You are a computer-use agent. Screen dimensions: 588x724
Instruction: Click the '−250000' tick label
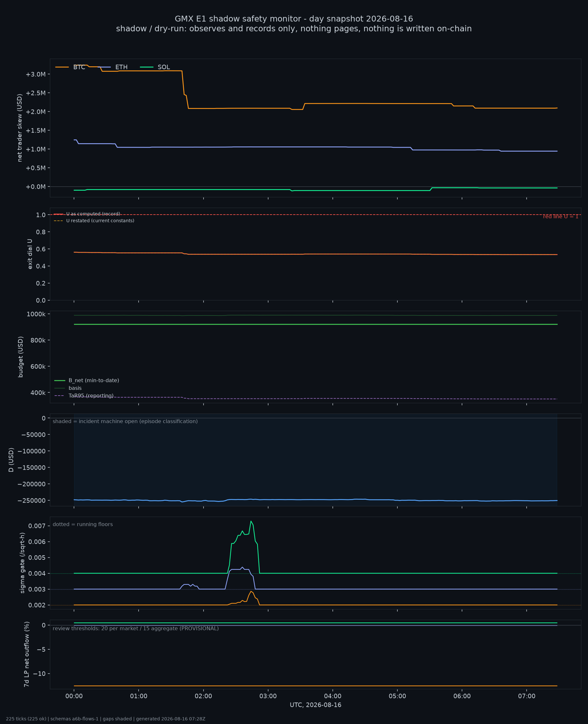coord(32,501)
